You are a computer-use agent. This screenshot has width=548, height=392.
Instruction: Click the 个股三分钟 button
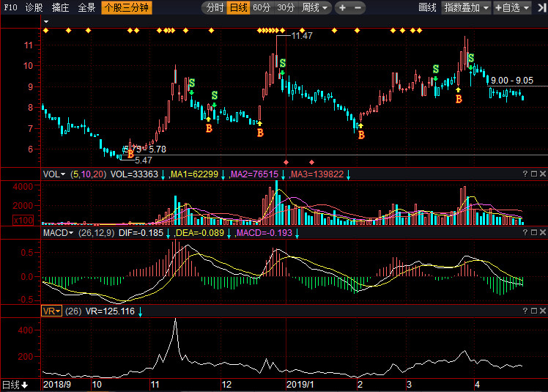(127, 7)
